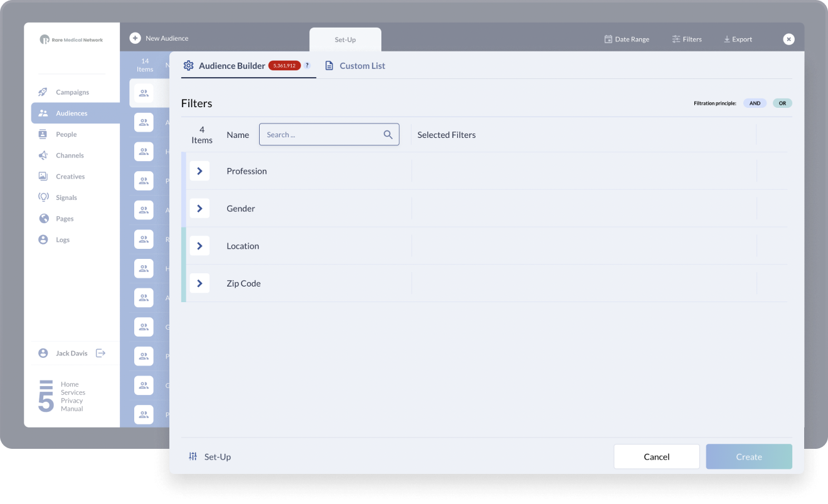This screenshot has width=828, height=504.
Task: Click the logout icon beside Jack Davis
Action: coord(100,353)
